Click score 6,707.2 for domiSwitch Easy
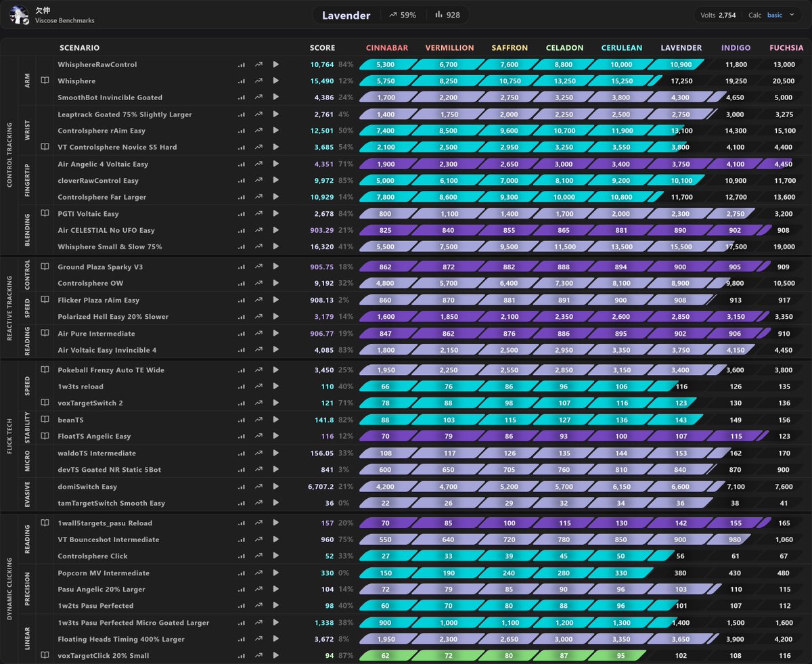Viewport: 812px width, 664px height. (x=321, y=487)
